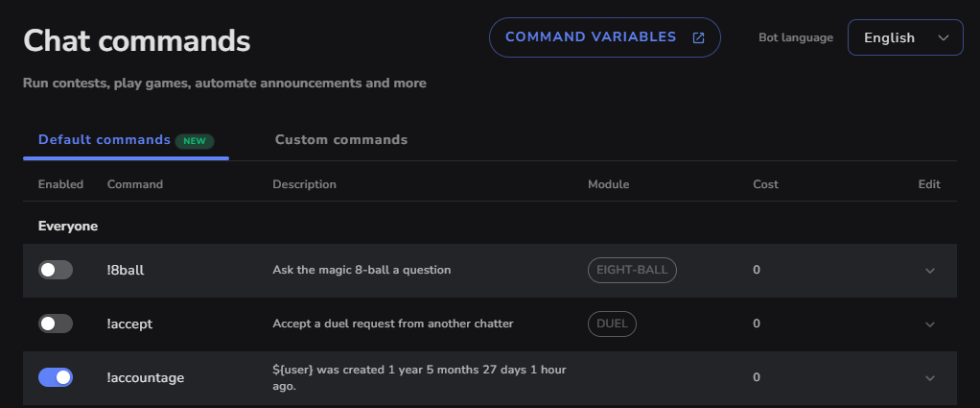980x408 pixels.
Task: Open the Bot language English dropdown
Action: [905, 37]
